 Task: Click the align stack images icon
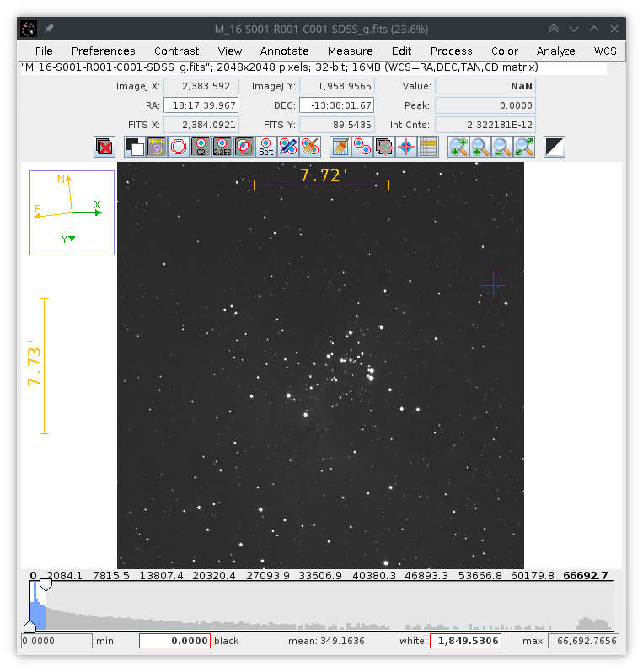[384, 147]
